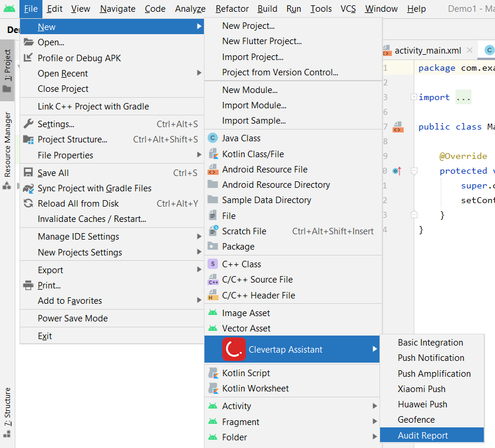
Task: Open the Structure tool window
Action: point(7,412)
